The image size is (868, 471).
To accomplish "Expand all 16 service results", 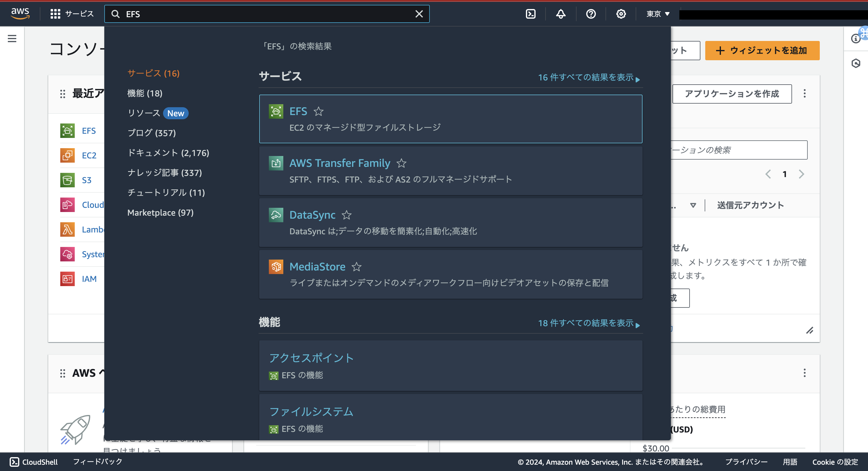I will [588, 77].
